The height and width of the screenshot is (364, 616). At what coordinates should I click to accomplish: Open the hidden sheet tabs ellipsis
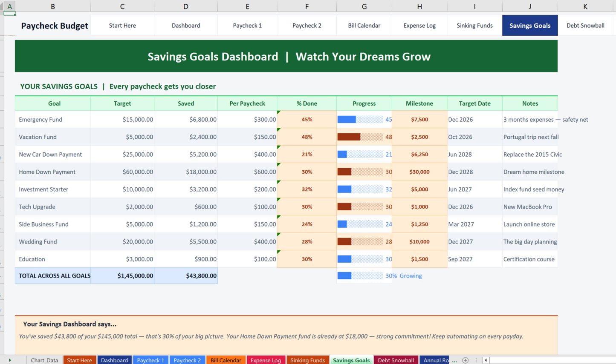(x=454, y=360)
